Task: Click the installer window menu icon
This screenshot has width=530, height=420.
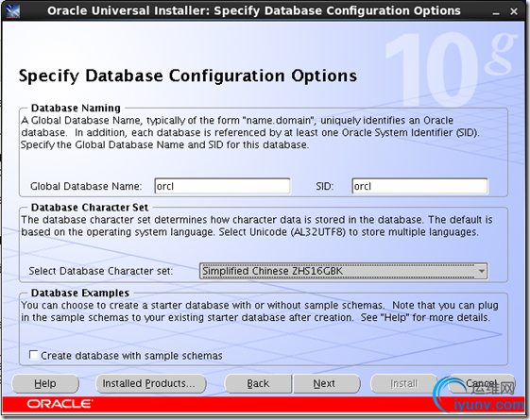Action: [13, 11]
